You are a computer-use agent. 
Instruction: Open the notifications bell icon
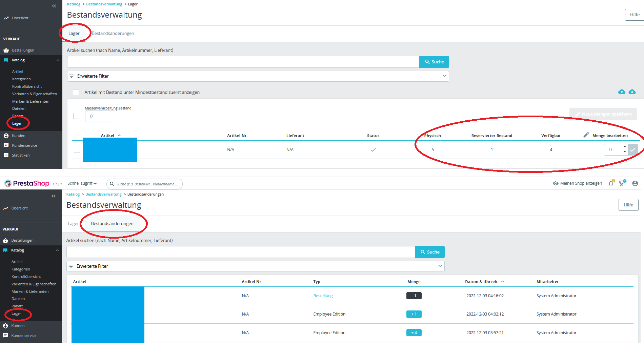coord(611,183)
